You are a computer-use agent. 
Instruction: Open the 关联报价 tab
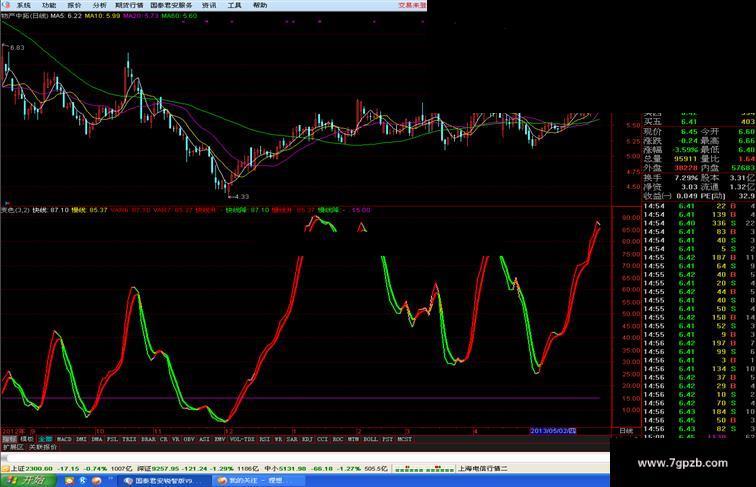click(x=43, y=447)
